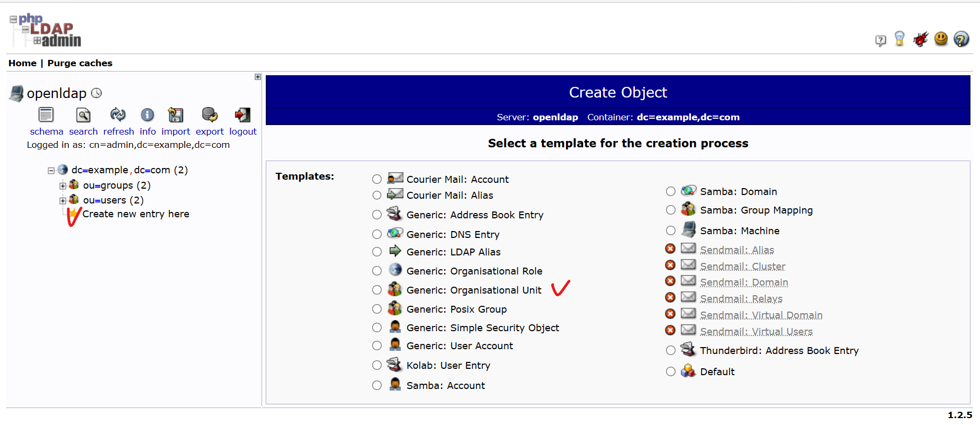Go to Home link
This screenshot has width=980, height=425.
click(x=23, y=63)
